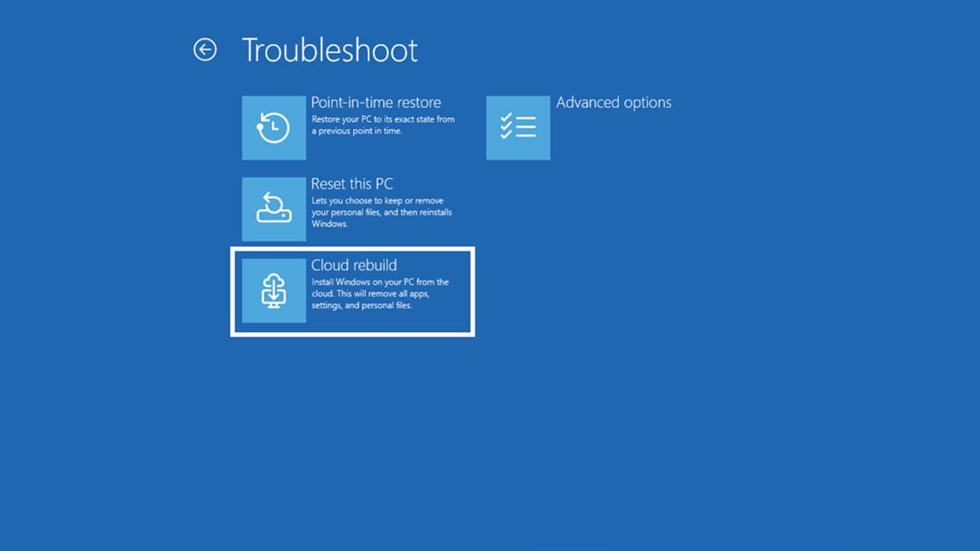Image resolution: width=980 pixels, height=551 pixels.
Task: Click 'Lets you choose to keep or remove' description
Action: (381, 212)
